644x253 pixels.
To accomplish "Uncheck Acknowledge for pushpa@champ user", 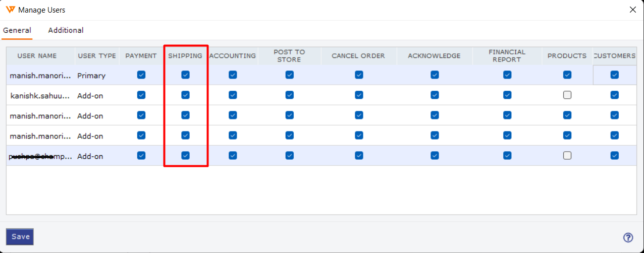I will click(x=435, y=155).
